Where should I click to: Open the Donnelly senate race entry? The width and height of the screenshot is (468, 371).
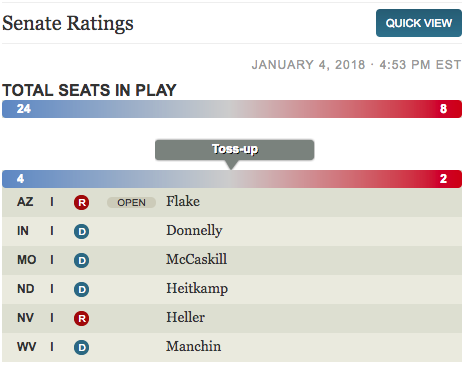coord(232,231)
